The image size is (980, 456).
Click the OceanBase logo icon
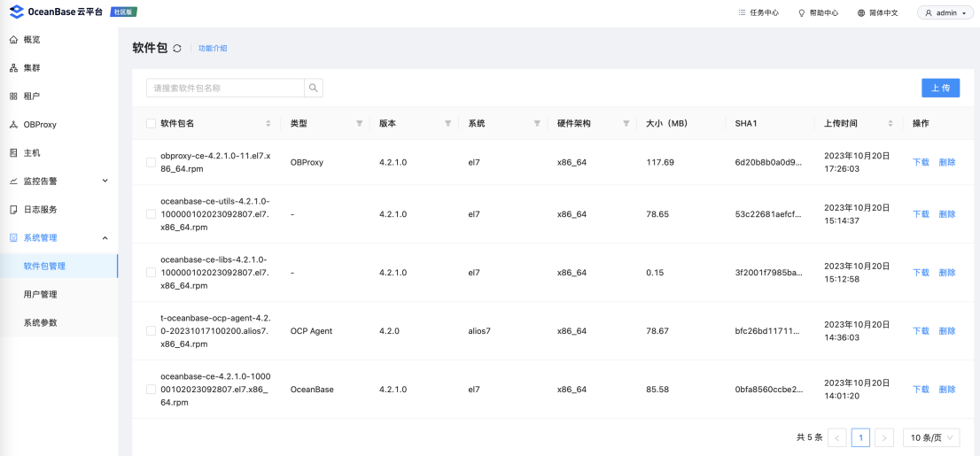18,12
